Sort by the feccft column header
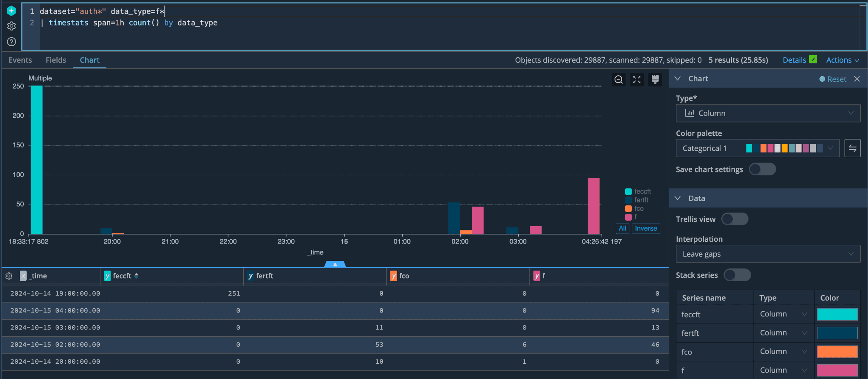 point(122,276)
